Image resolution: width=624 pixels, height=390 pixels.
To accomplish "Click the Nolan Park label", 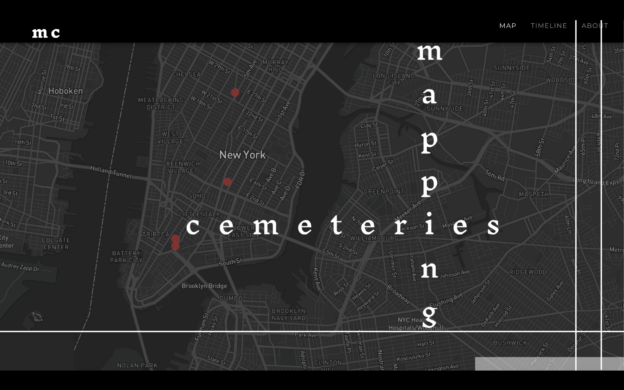I will click(x=137, y=365).
